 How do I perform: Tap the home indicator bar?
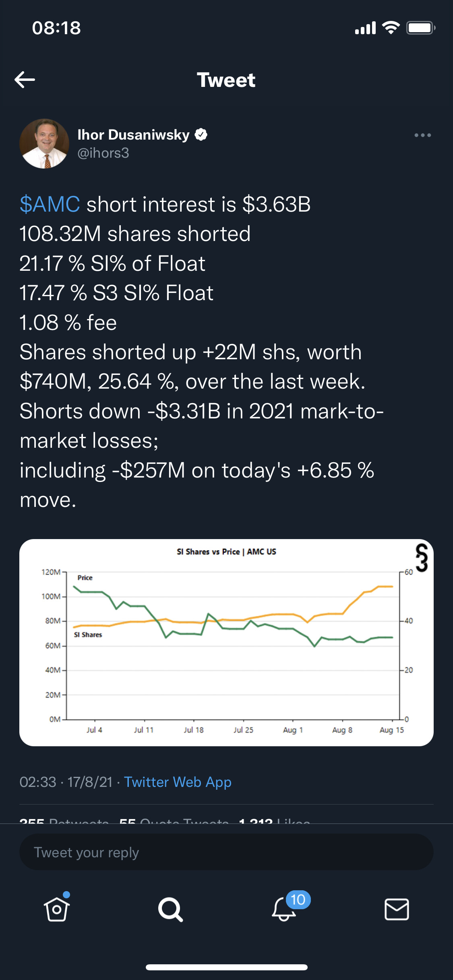226,967
